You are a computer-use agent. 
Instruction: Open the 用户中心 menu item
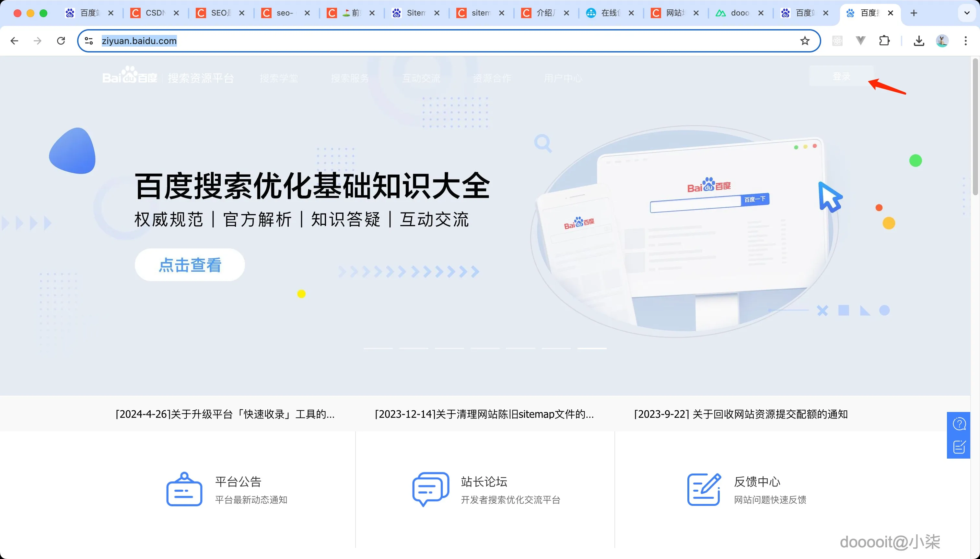(562, 78)
